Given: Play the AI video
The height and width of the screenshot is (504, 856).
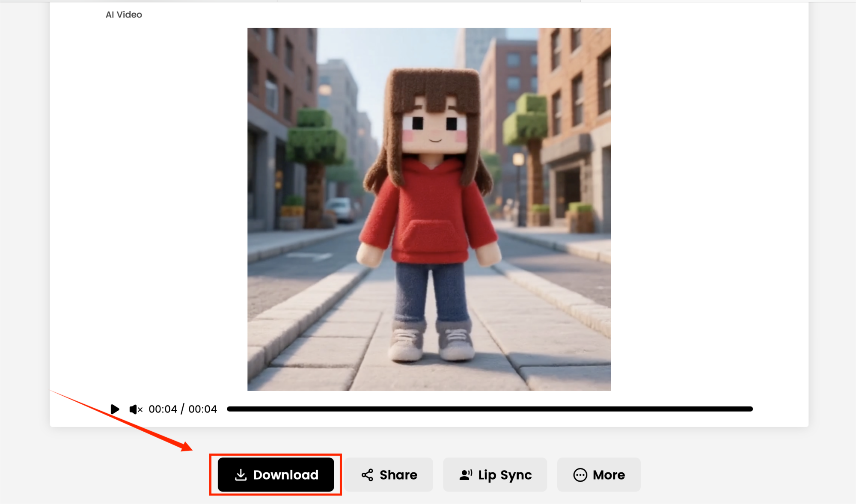Looking at the screenshot, I should pyautogui.click(x=114, y=409).
